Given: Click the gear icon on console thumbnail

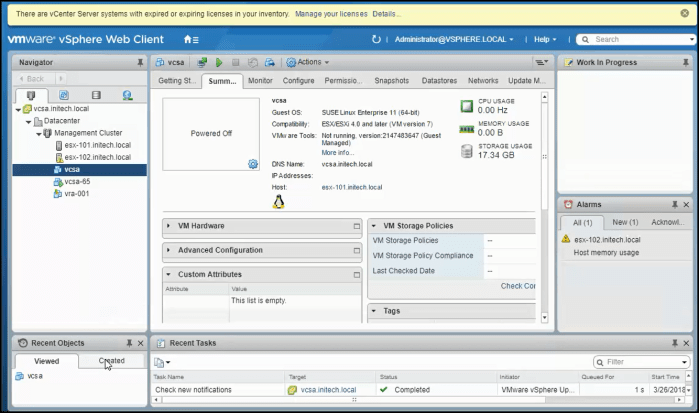Looking at the screenshot, I should 252,163.
